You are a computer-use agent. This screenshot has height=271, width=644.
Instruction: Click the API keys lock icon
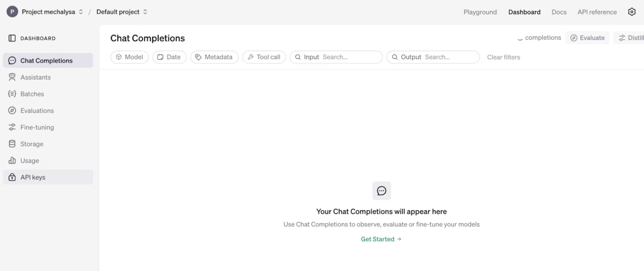point(12,177)
